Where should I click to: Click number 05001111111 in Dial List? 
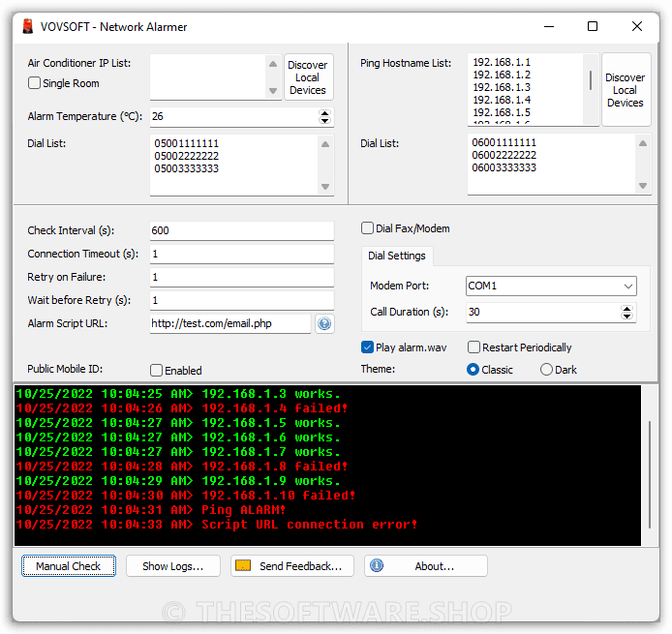pyautogui.click(x=187, y=143)
